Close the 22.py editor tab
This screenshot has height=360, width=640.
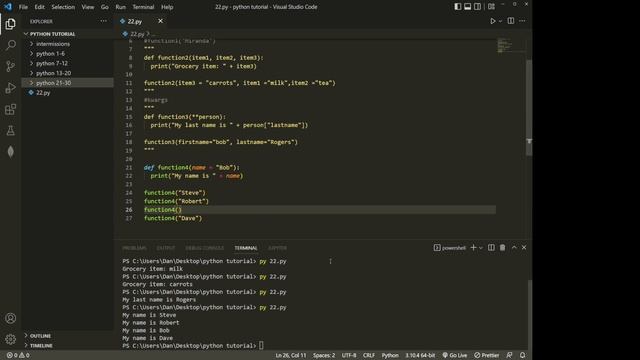(160, 21)
